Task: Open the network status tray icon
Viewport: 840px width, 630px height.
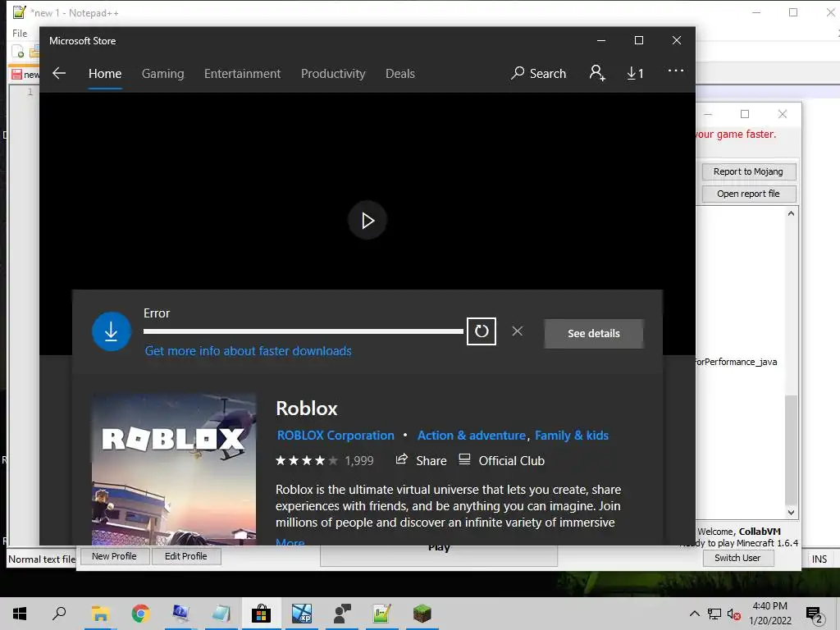Action: pyautogui.click(x=714, y=614)
